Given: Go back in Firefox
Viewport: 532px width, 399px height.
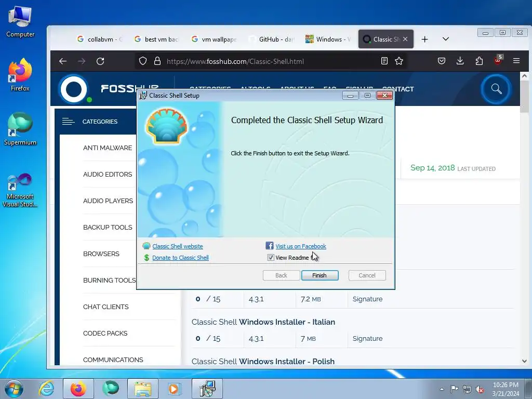Looking at the screenshot, I should [63, 61].
